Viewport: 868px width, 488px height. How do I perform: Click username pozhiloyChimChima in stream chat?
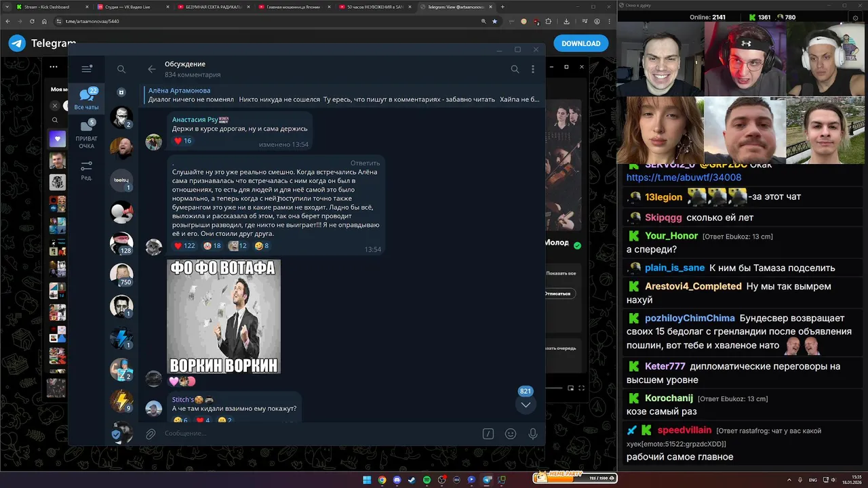690,318
